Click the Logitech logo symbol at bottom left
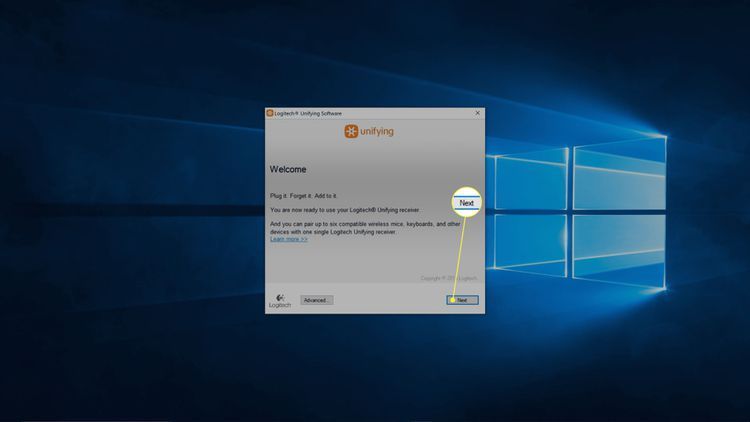This screenshot has height=422, width=750. point(279,296)
